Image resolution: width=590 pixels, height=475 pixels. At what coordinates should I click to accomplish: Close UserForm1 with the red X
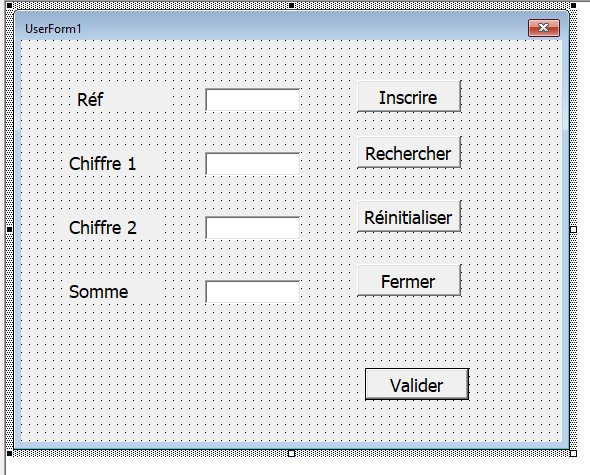click(544, 28)
